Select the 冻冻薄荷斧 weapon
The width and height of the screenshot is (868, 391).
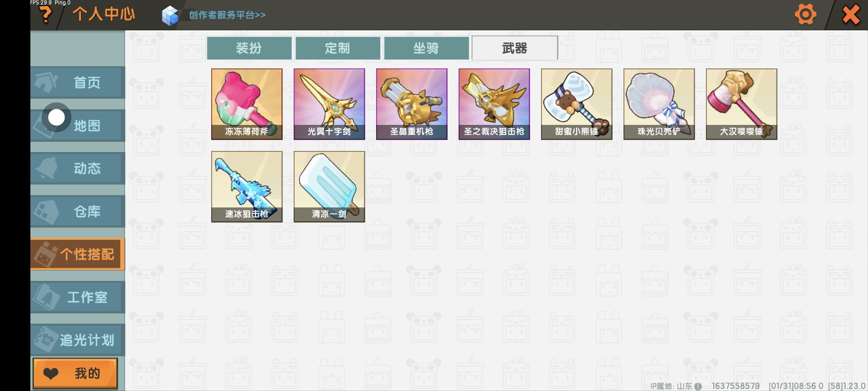click(247, 104)
